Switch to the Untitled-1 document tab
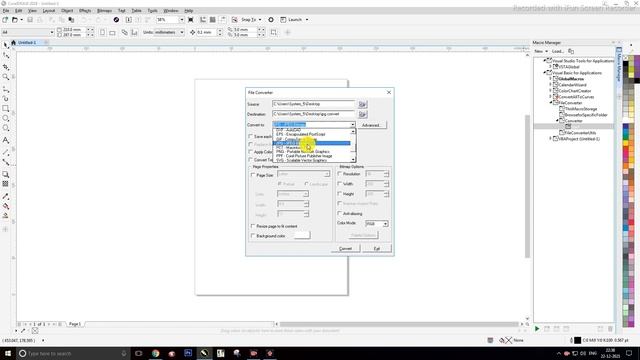This screenshot has height=360, width=640. click(x=27, y=42)
